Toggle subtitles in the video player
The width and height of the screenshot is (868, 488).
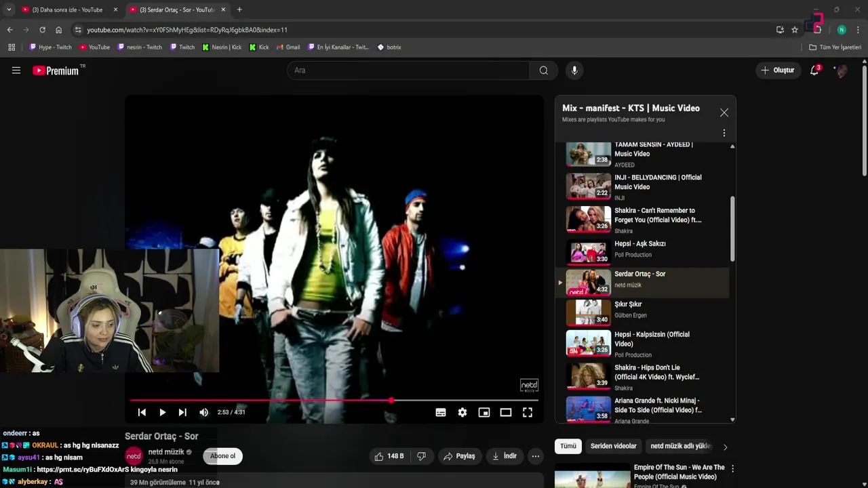441,412
